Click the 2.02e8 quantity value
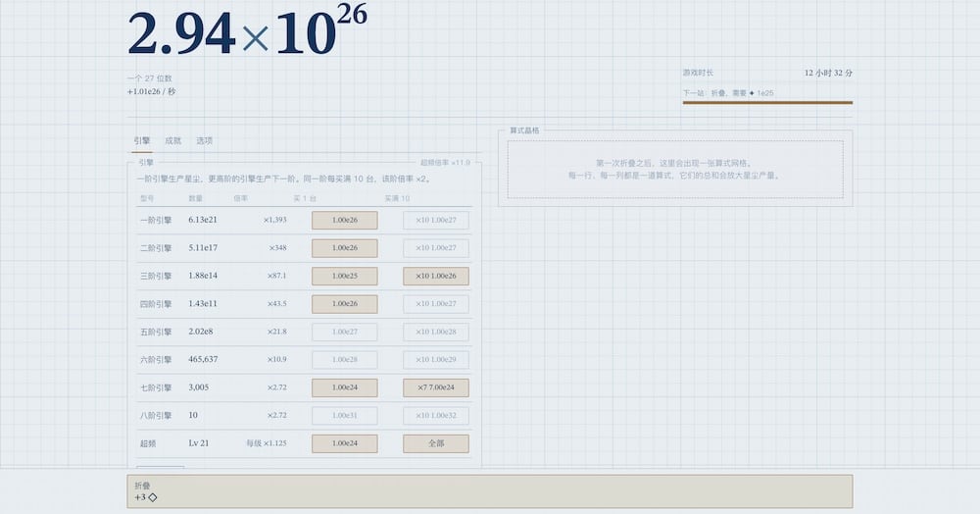 pyautogui.click(x=201, y=332)
